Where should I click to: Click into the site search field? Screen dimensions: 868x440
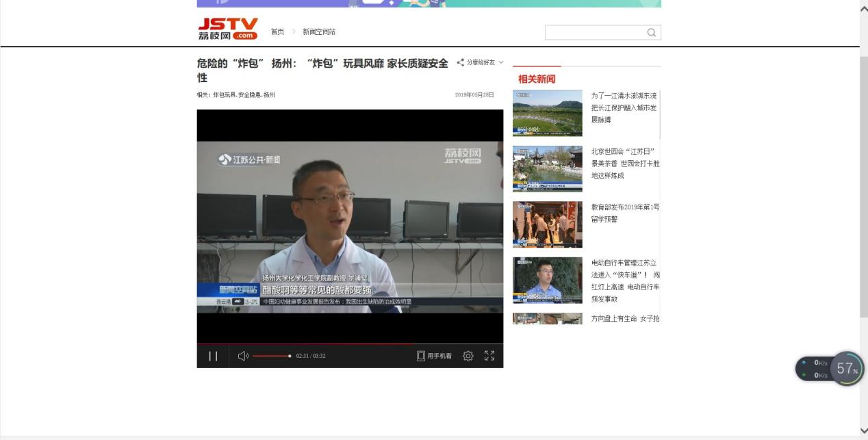coord(594,32)
